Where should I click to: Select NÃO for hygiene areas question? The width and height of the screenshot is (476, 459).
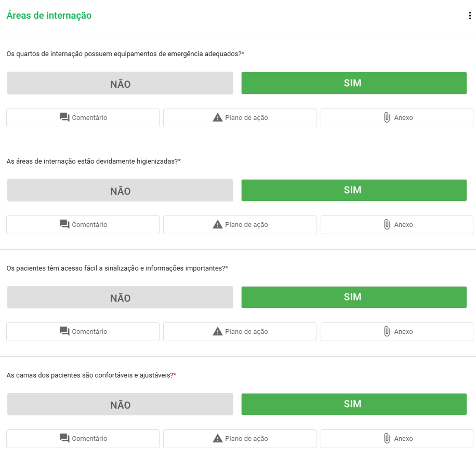click(120, 190)
